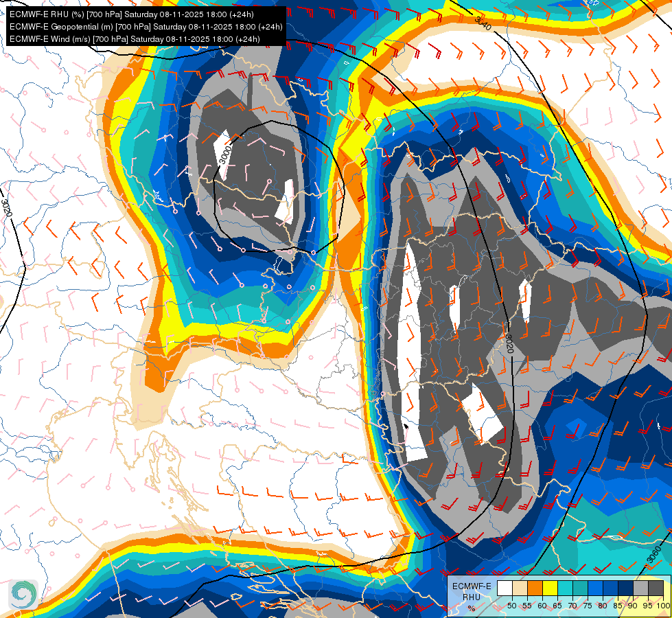Click the medium blue 80-85 legend swatch
This screenshot has width=672, height=618.
[x=611, y=588]
